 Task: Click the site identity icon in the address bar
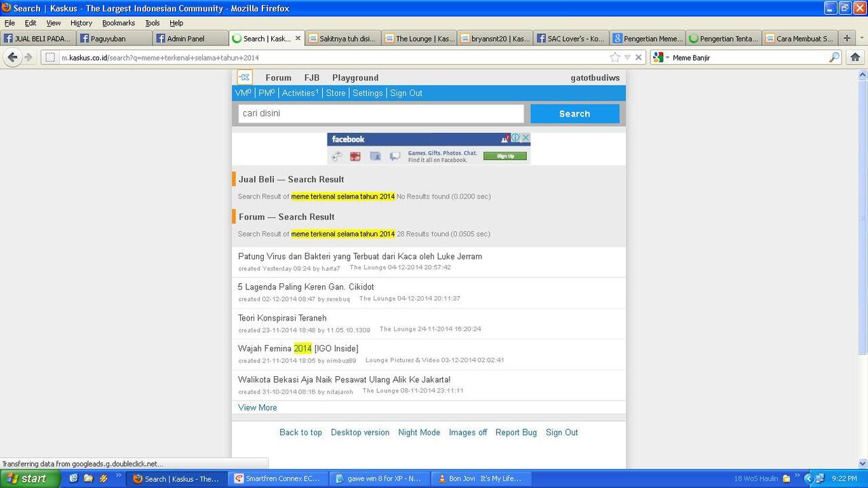pyautogui.click(x=50, y=58)
